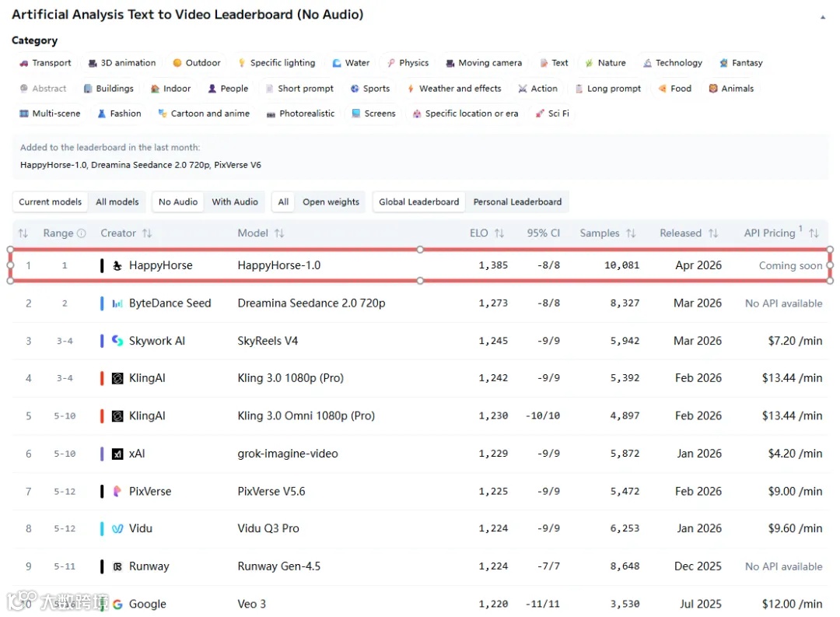Pick the Specific location or era category
Image resolution: width=840 pixels, height=617 pixels.
pyautogui.click(x=466, y=114)
